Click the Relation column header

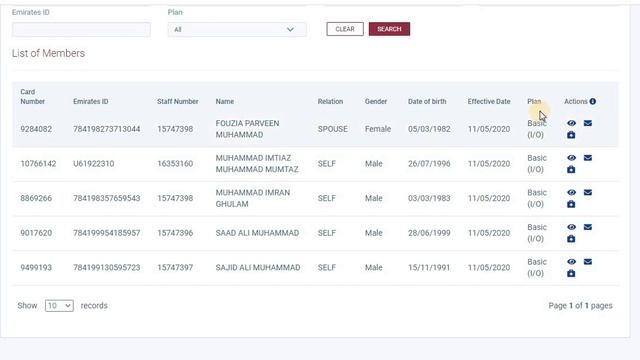pos(330,101)
